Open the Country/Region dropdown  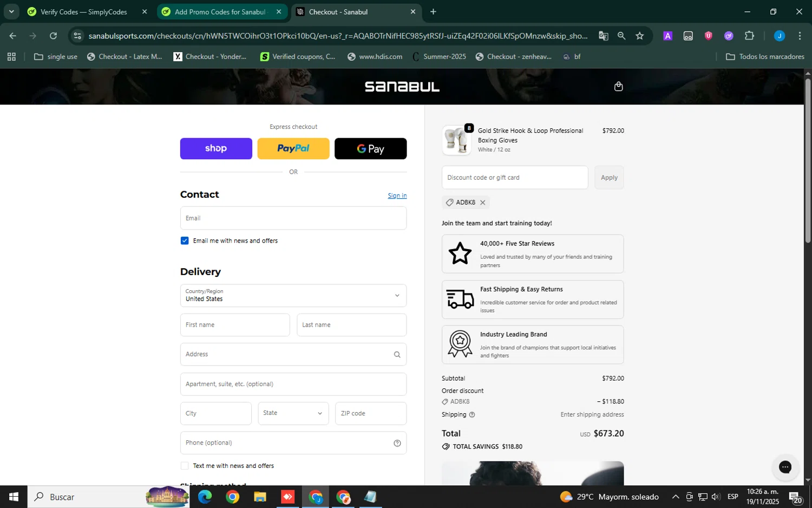(x=293, y=296)
